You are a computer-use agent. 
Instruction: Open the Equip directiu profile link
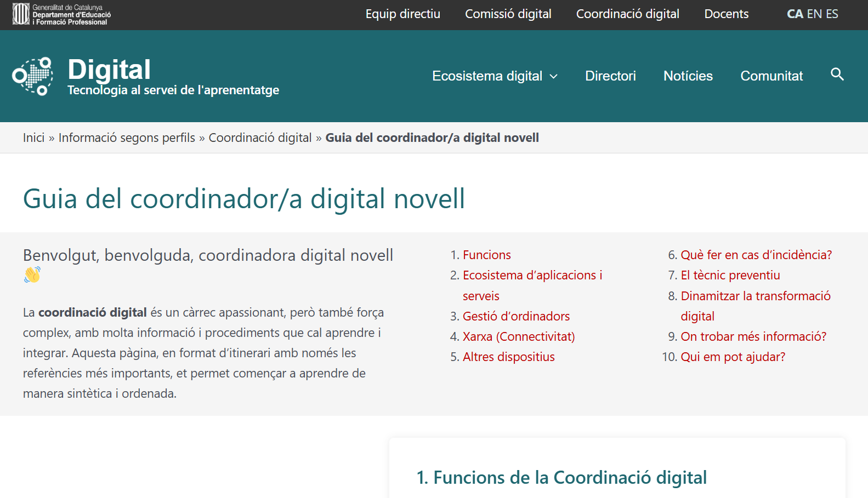coord(402,14)
